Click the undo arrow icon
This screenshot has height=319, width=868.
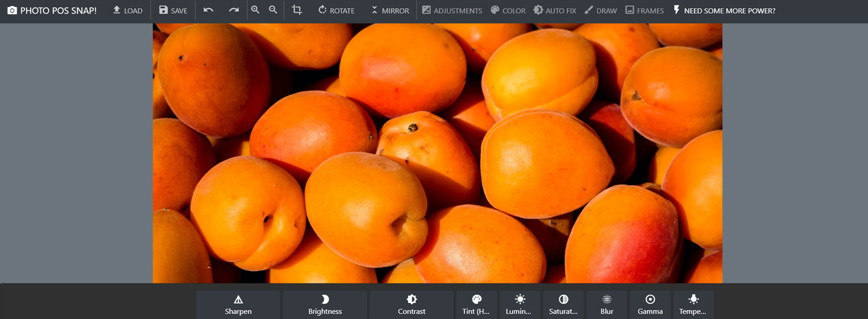[x=208, y=11]
